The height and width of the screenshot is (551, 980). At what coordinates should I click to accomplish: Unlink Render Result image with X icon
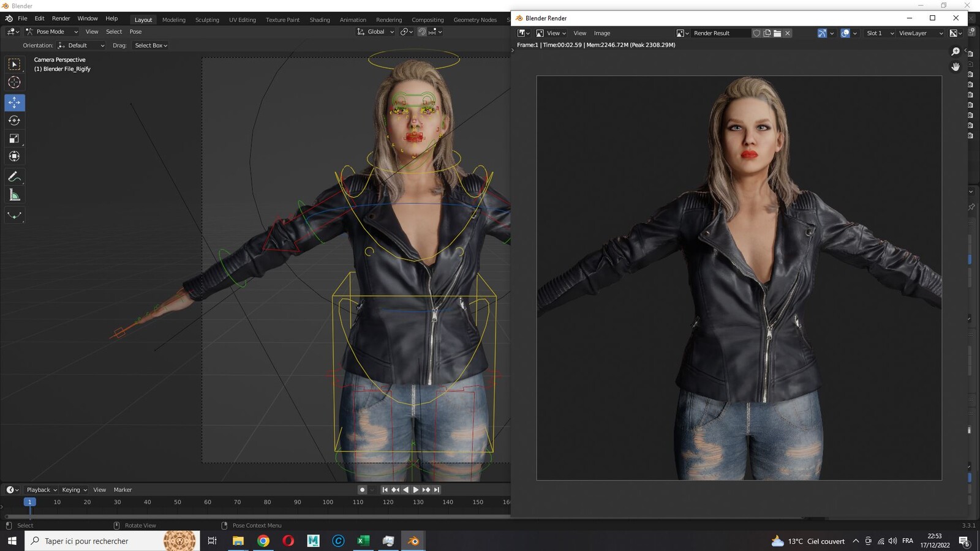pos(788,33)
